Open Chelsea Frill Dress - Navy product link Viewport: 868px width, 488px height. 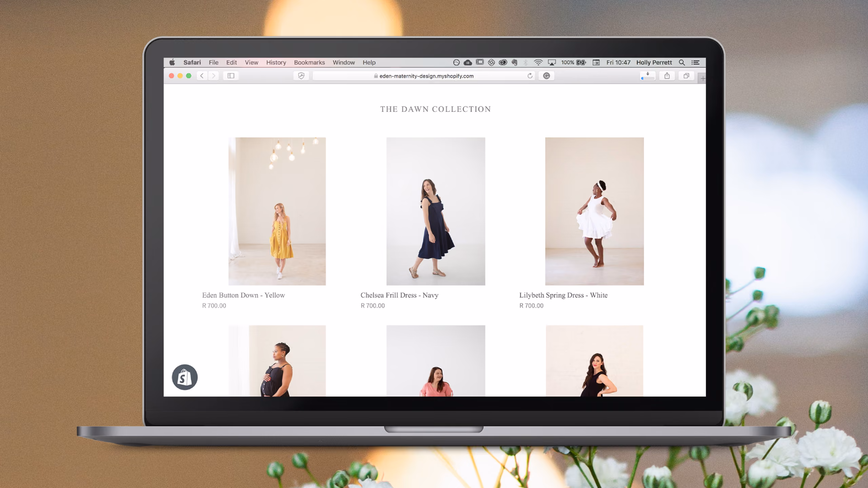(399, 295)
